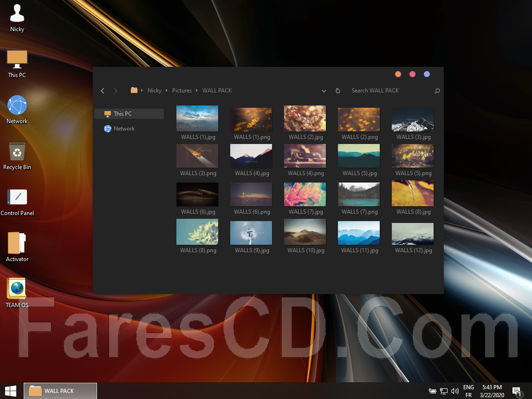Open the Network desktop icon
This screenshot has width=532, height=399.
click(17, 110)
